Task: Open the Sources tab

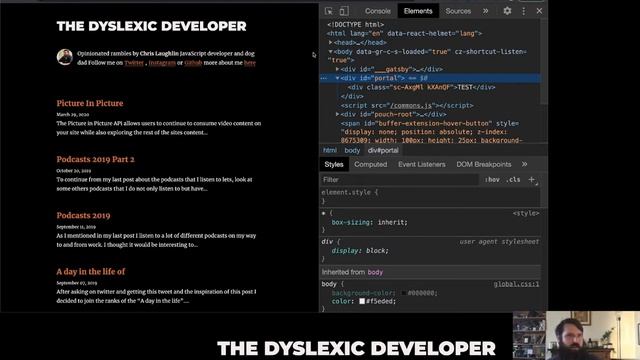Action: click(458, 11)
